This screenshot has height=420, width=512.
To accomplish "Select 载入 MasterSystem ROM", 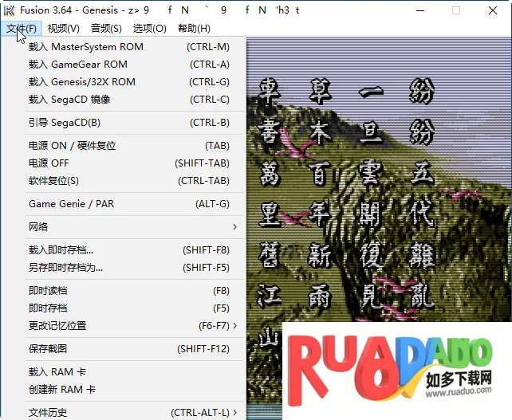I will [86, 47].
